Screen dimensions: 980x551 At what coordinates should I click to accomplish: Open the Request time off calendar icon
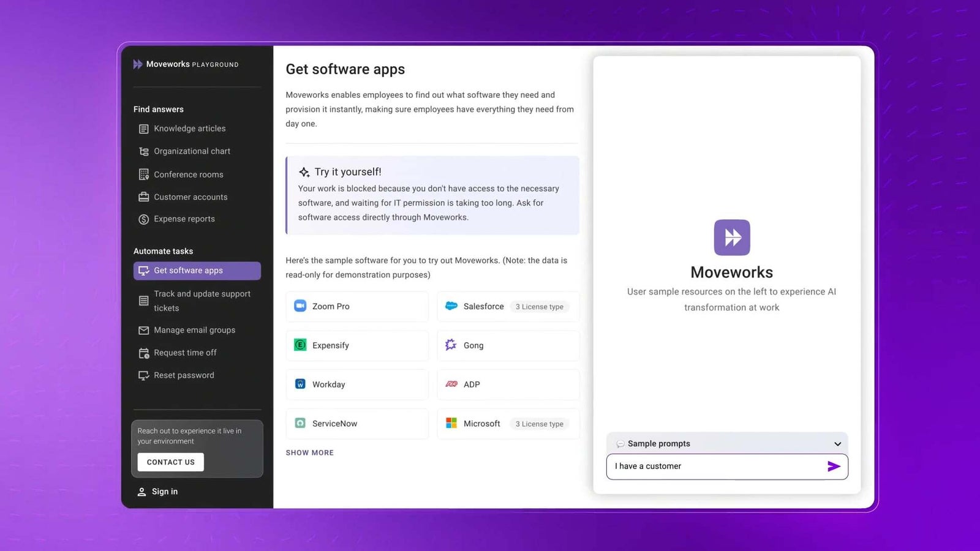coord(143,353)
